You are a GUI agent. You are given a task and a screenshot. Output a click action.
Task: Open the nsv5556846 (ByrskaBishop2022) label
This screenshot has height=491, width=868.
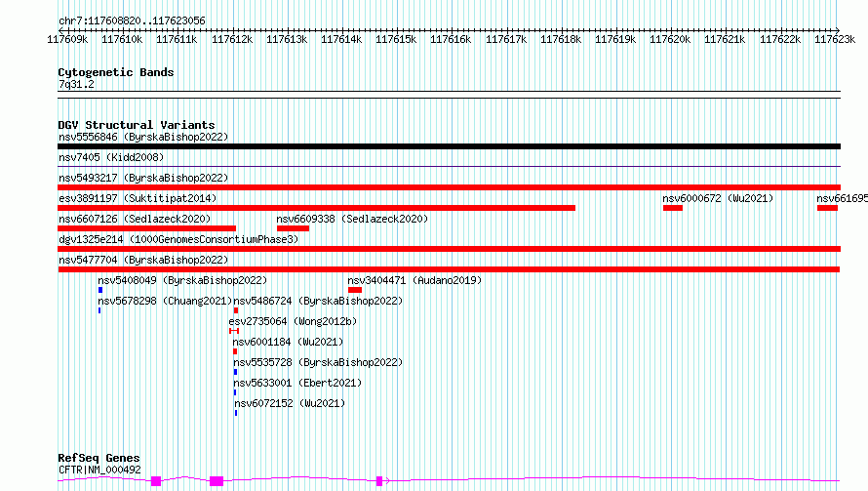(x=143, y=137)
